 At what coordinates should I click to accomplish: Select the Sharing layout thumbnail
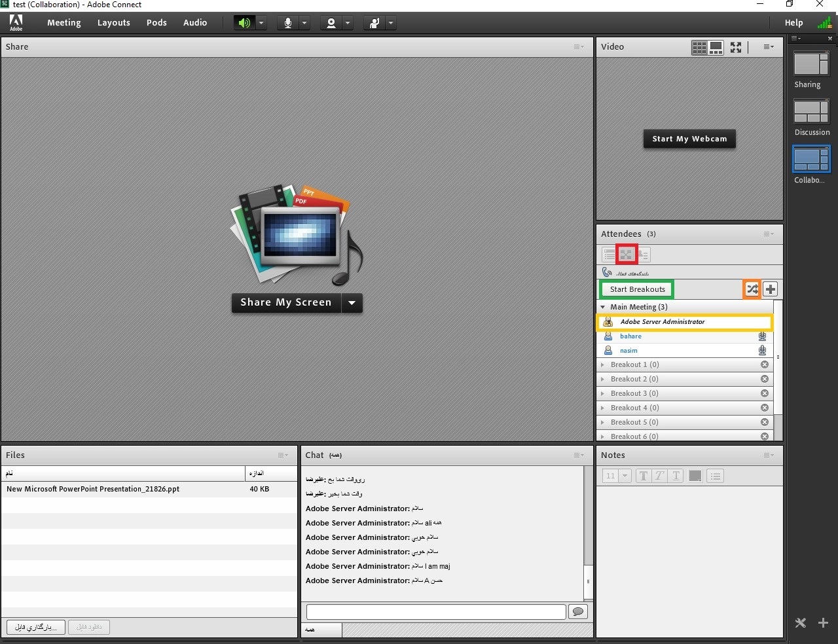[x=811, y=64]
